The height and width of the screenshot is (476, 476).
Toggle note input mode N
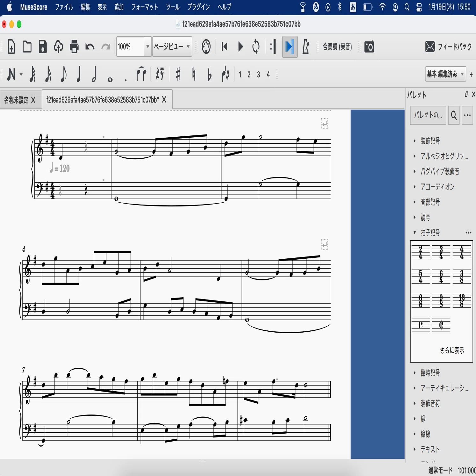pyautogui.click(x=11, y=74)
